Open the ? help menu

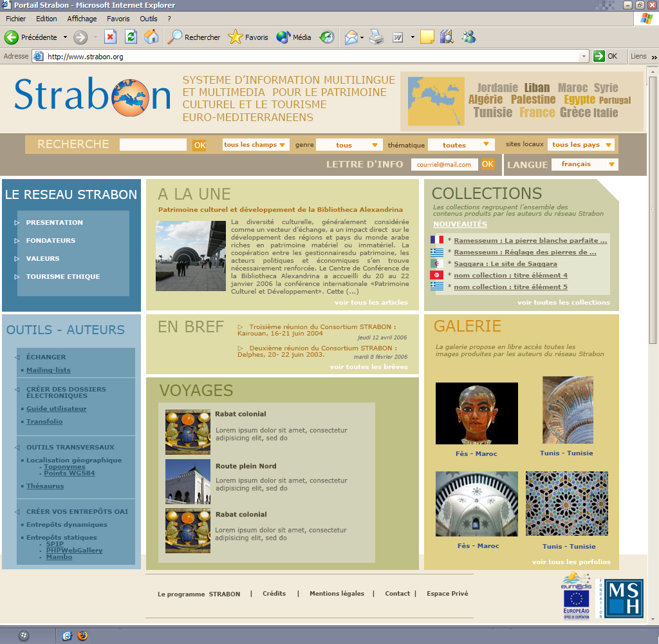point(169,19)
